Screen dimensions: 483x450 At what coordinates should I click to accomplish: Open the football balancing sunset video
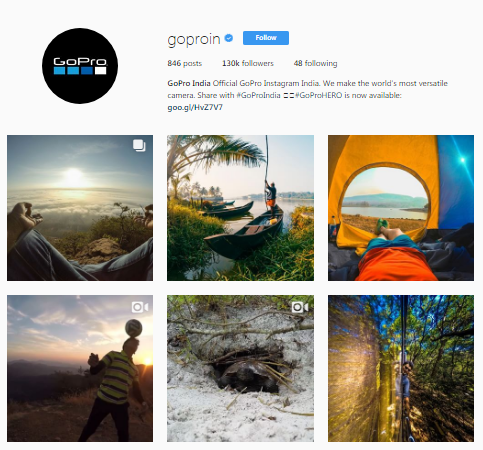point(80,368)
